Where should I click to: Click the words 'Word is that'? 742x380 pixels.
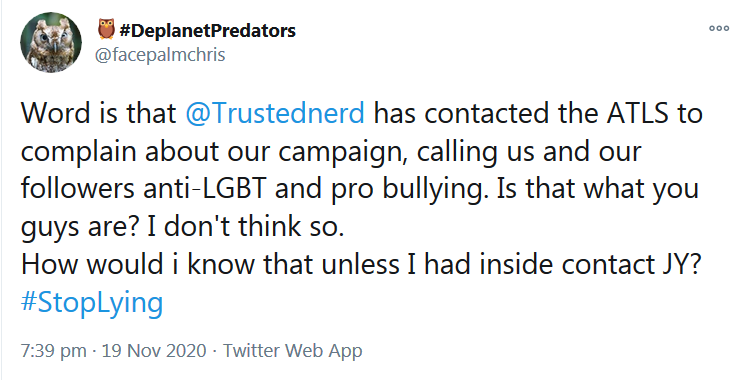(x=98, y=113)
